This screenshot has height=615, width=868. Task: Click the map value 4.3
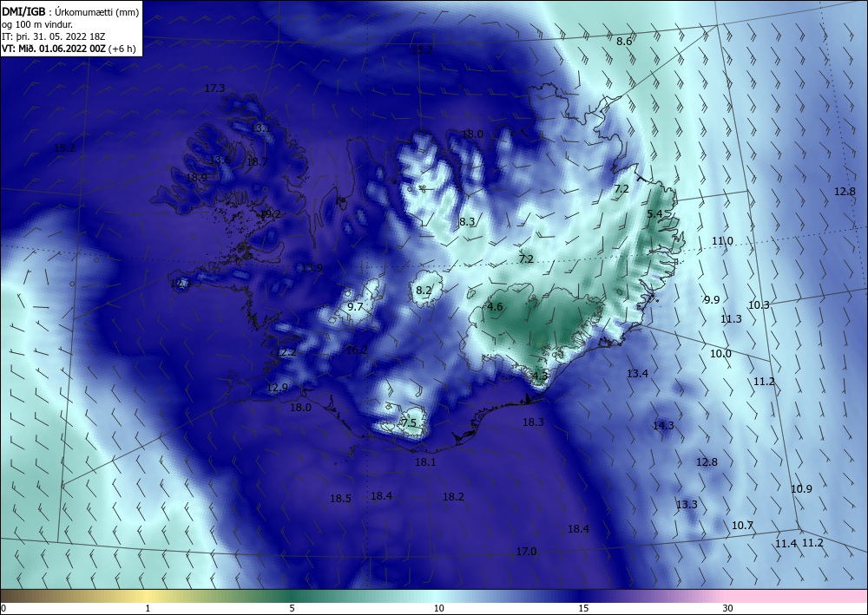pos(540,376)
